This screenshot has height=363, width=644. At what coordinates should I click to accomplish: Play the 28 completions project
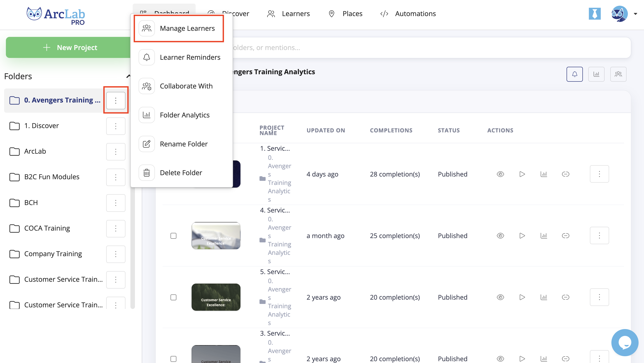[x=522, y=174]
